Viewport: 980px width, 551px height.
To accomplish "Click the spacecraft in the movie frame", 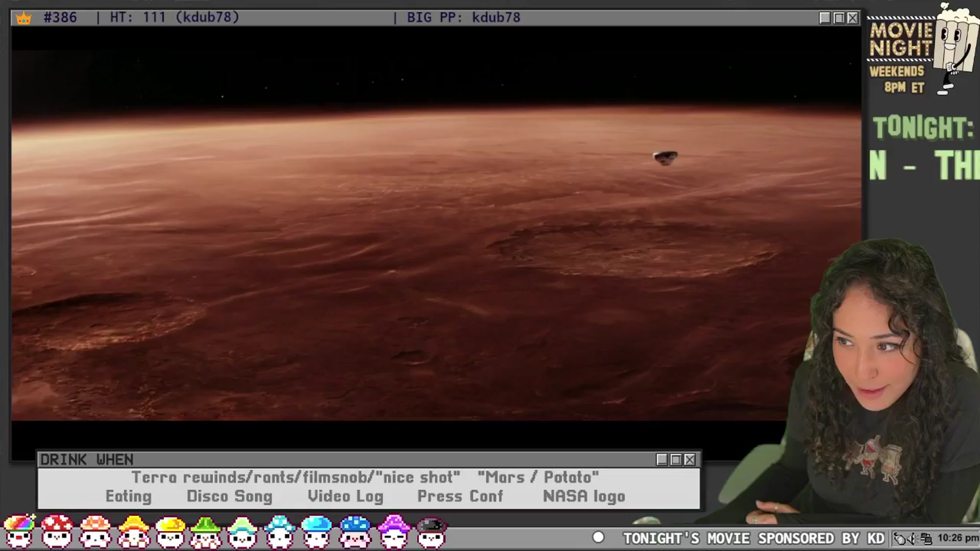I will 666,158.
